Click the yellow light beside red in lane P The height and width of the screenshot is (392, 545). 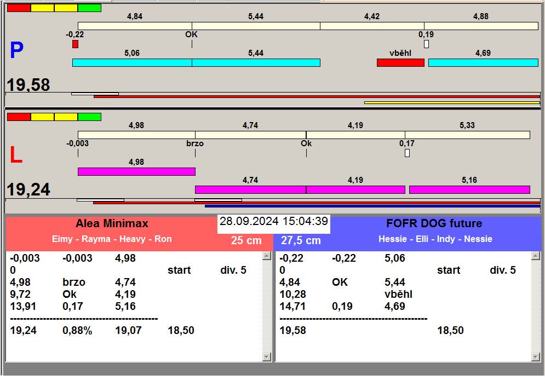tap(42, 8)
